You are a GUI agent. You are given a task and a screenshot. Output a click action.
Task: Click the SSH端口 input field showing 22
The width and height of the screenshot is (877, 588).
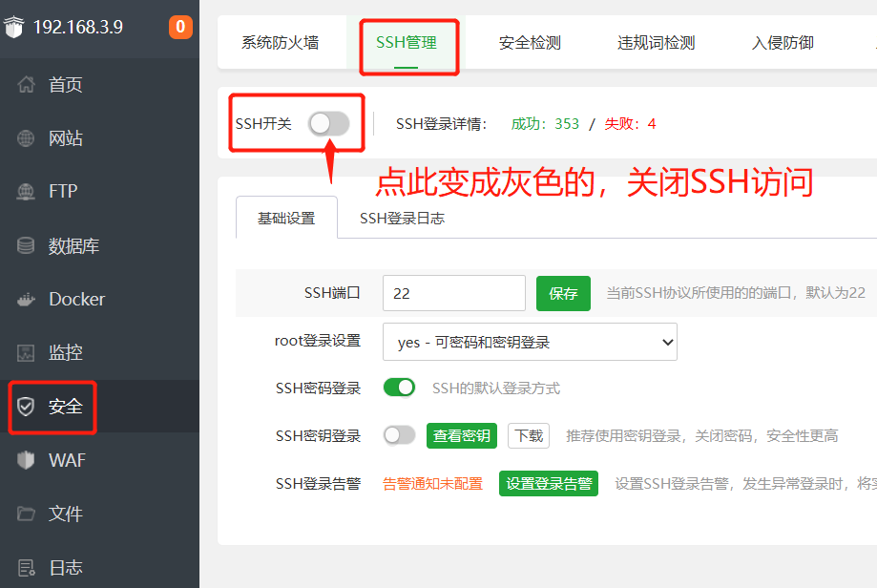454,293
